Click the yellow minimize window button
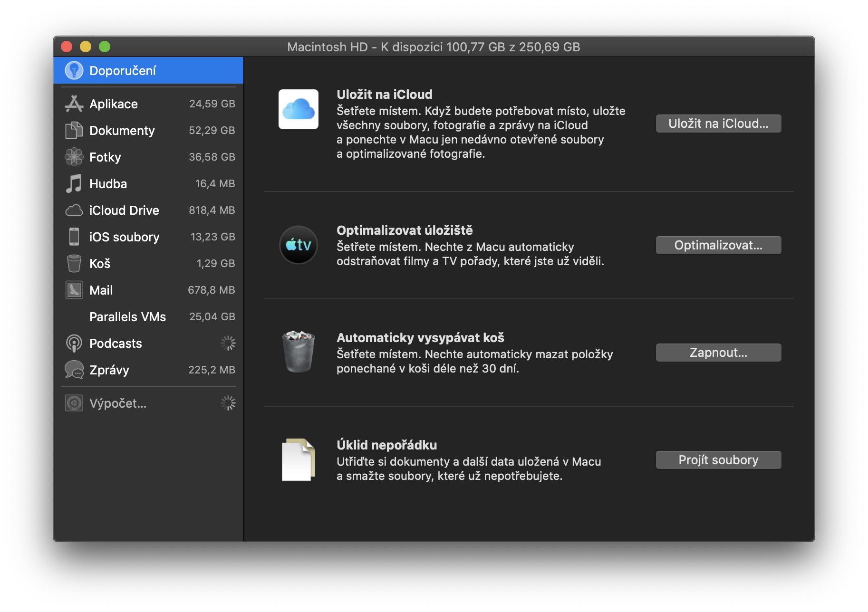Viewport: 868px width, 612px height. click(86, 47)
